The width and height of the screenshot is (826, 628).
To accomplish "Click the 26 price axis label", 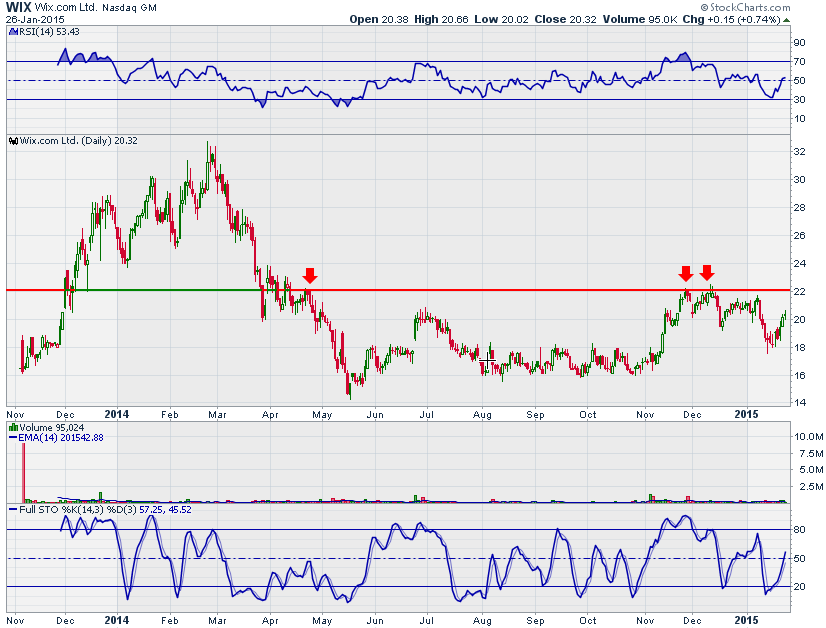I will tap(800, 236).
